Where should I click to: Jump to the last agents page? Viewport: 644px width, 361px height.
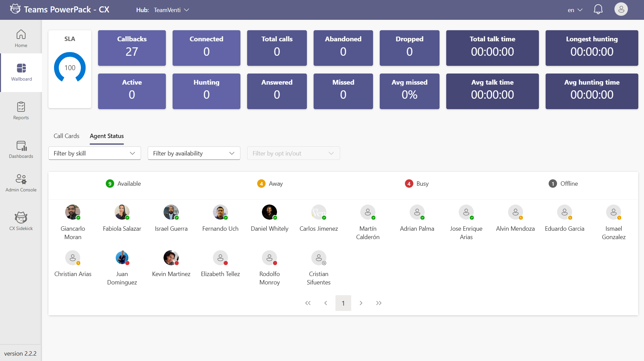click(x=379, y=303)
